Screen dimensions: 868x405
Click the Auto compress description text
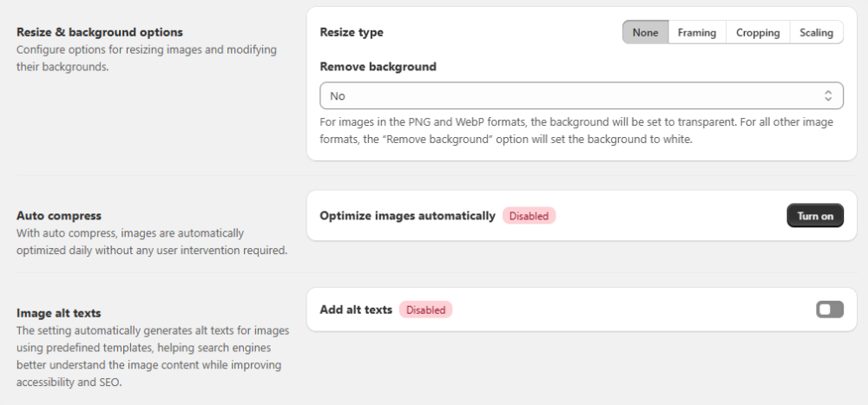tap(152, 242)
